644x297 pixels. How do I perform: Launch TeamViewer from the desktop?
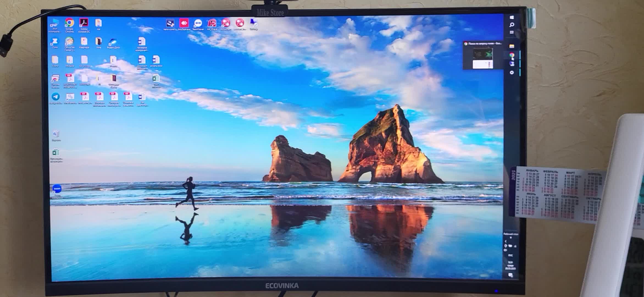pos(198,24)
